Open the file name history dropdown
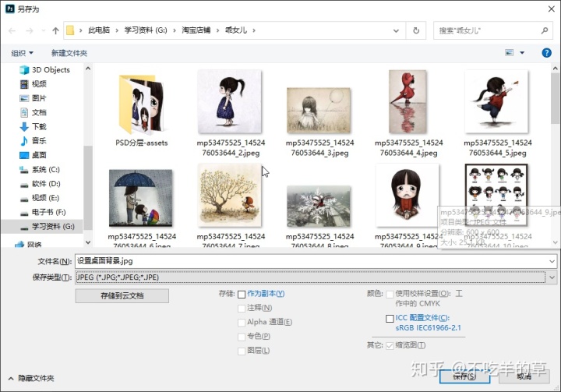The image size is (561, 392). point(552,261)
